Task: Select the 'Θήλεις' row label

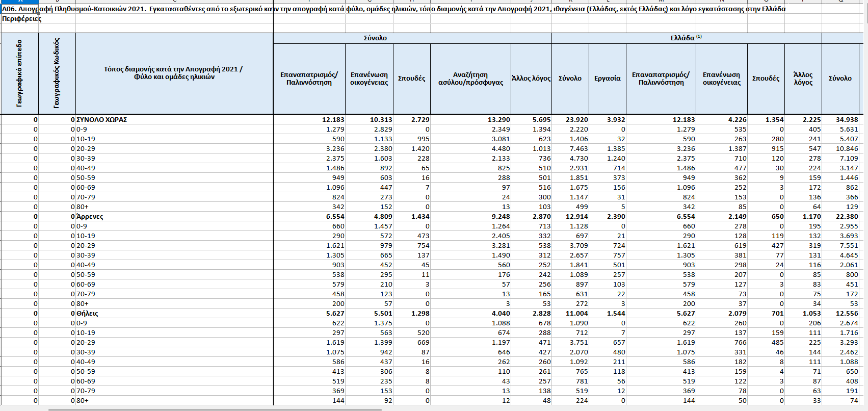Action: click(x=174, y=314)
